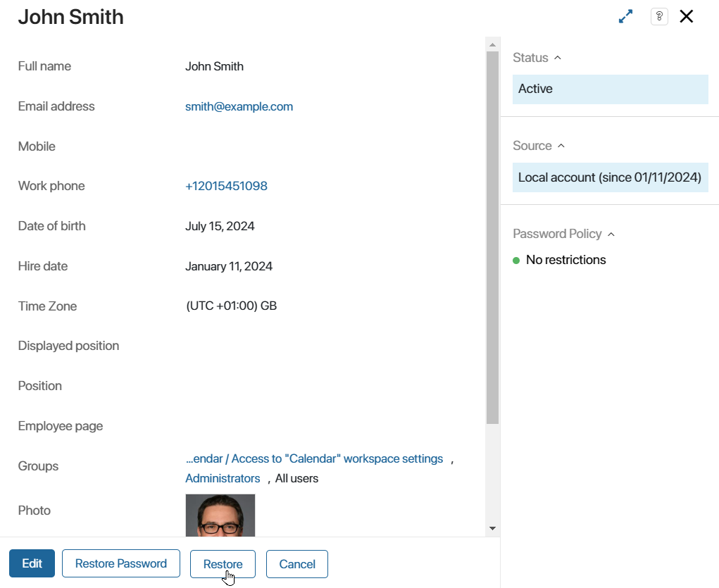The image size is (719, 588).
Task: Click the John Smith page heading
Action: (70, 17)
